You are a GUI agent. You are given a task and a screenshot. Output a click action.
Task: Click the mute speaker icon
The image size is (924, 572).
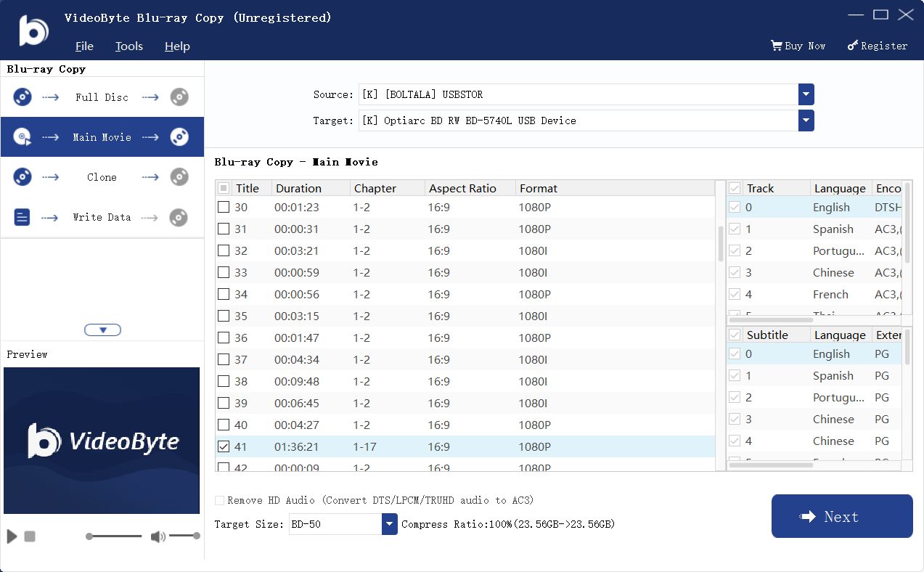coord(157,536)
